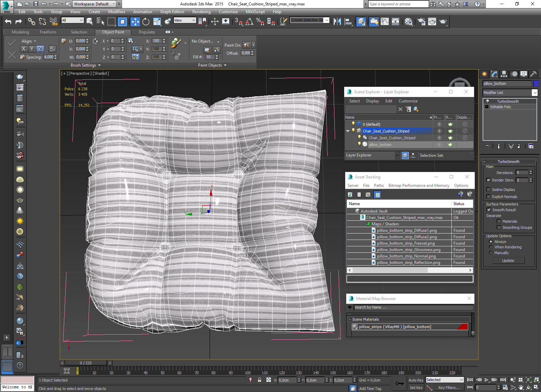The width and height of the screenshot is (541, 392).
Task: Click the Redo arrow in main toolbar
Action: point(19,22)
